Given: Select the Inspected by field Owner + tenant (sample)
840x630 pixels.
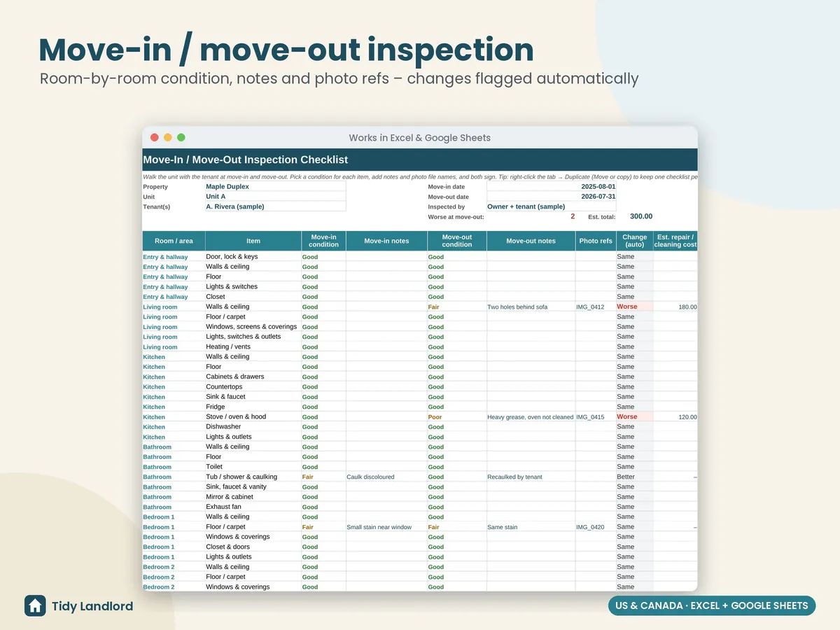Looking at the screenshot, I should coord(552,206).
